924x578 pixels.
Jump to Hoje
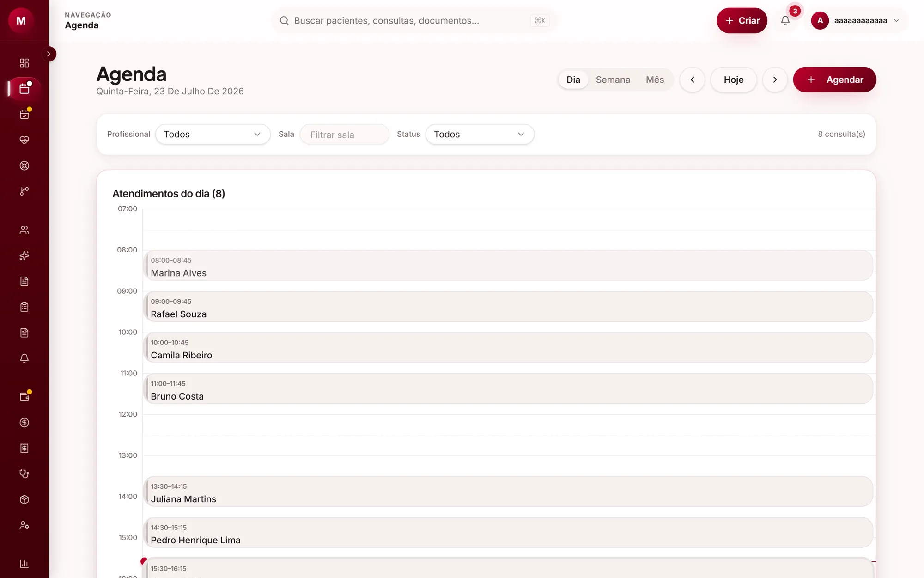(734, 80)
